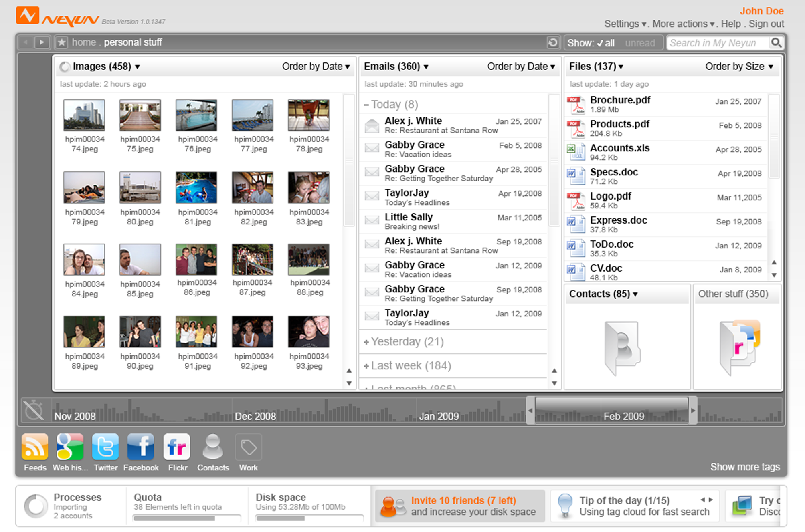Click the timeline slider left arrow
The width and height of the screenshot is (805, 532).
tap(530, 411)
